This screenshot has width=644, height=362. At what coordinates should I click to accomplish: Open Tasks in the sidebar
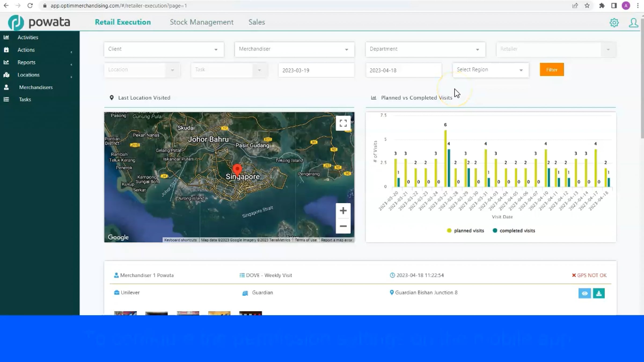tap(25, 99)
